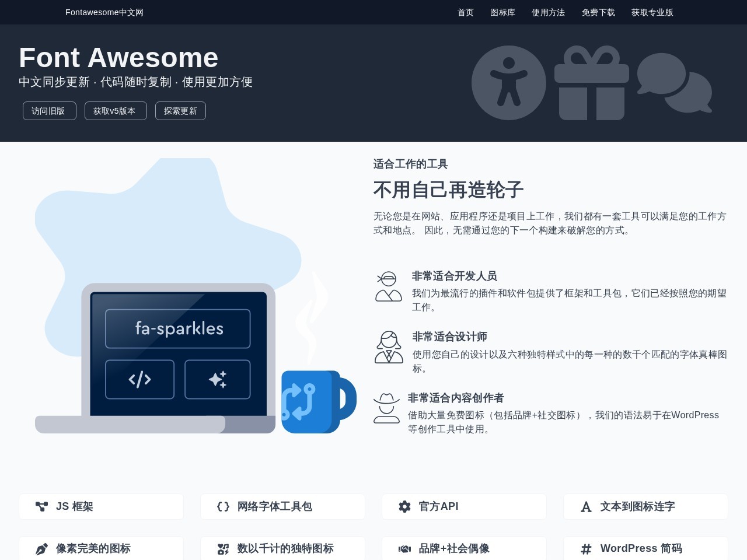Open the 官方API card
747x560 pixels.
point(464,506)
